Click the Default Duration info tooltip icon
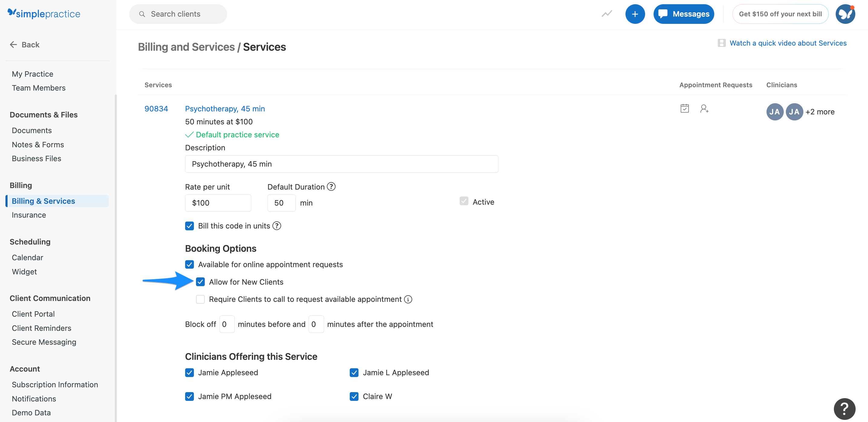Viewport: 868px width, 422px height. pyautogui.click(x=331, y=187)
